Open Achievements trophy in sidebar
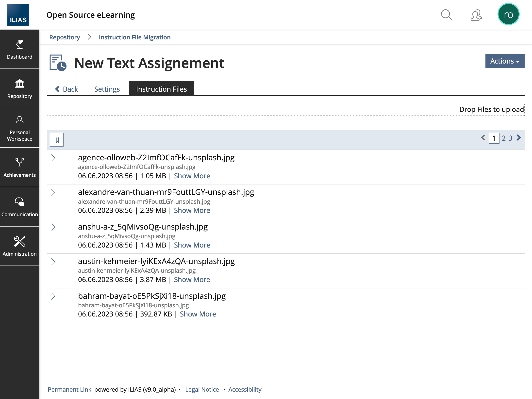The width and height of the screenshot is (532, 399). click(x=20, y=167)
